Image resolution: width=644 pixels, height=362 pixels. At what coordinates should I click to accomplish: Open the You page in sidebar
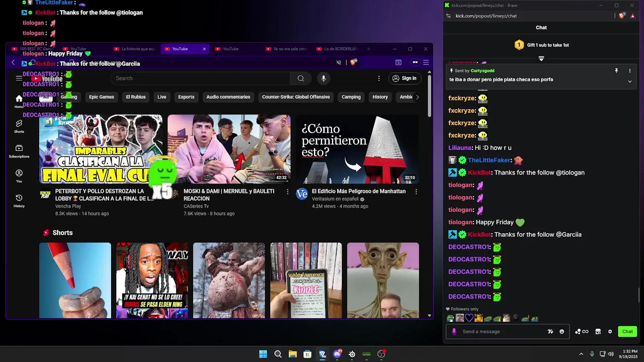(x=19, y=176)
